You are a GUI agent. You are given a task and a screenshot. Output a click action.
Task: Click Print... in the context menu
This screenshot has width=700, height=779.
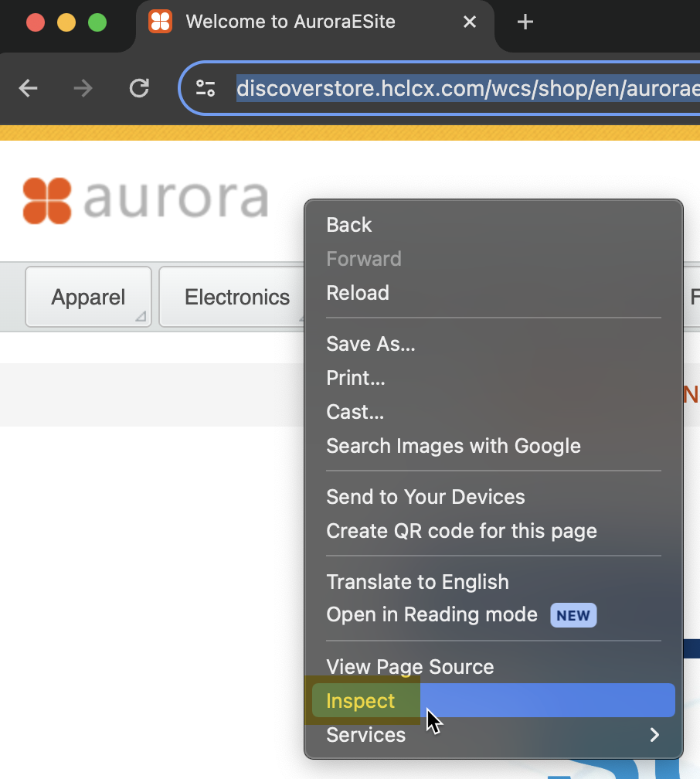coord(355,378)
